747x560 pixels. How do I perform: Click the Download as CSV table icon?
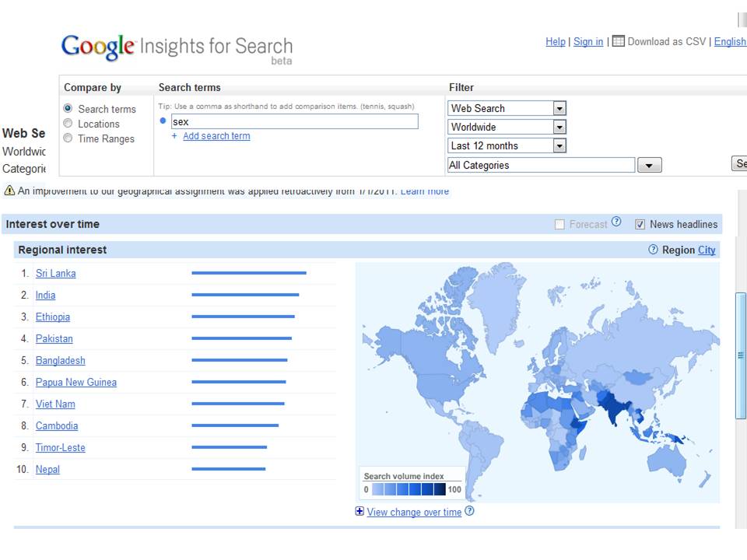[618, 41]
